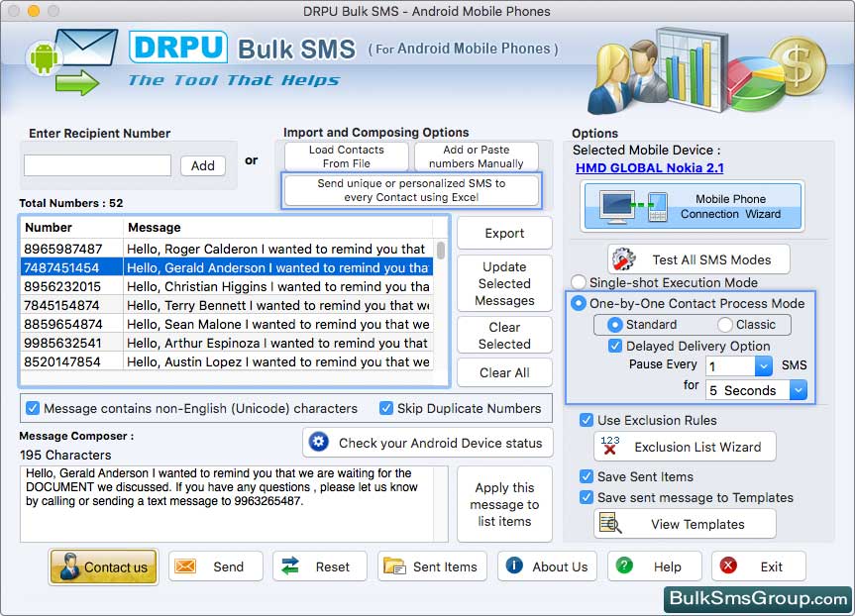The image size is (855, 616).
Task: Click Clear Selected button
Action: tap(504, 336)
